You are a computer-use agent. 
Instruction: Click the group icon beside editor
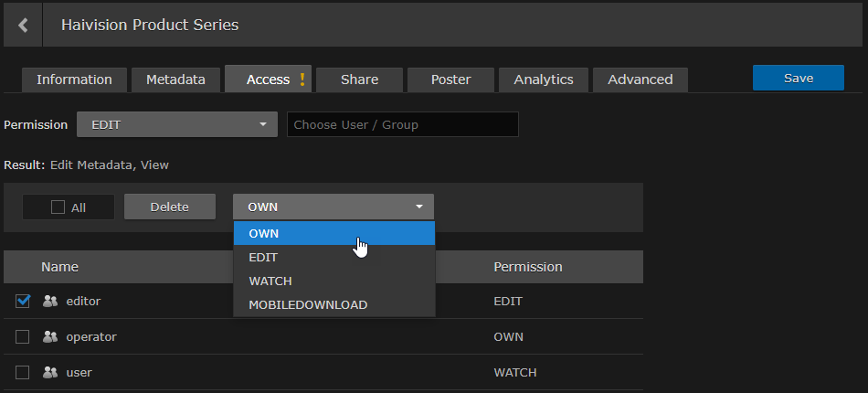click(50, 301)
